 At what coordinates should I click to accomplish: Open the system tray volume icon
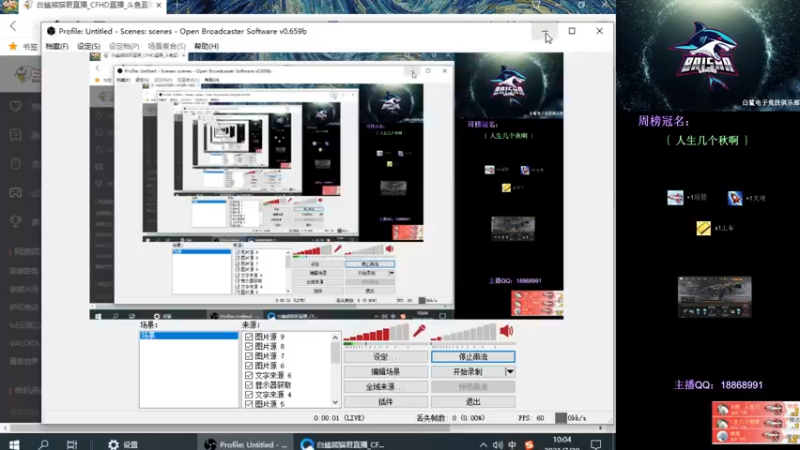click(497, 445)
